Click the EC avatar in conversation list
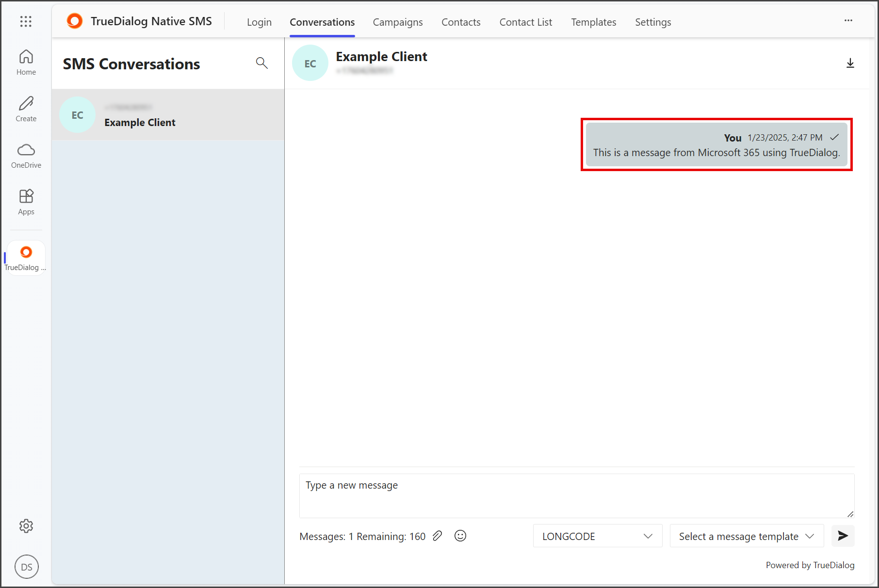Image resolution: width=879 pixels, height=588 pixels. [78, 115]
